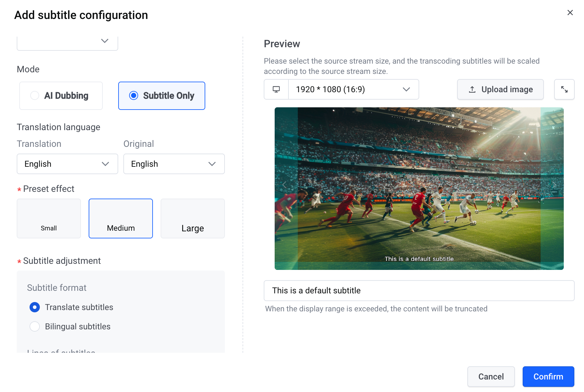This screenshot has width=584, height=392.
Task: Choose the Bilingual subtitles format
Action: point(70,326)
